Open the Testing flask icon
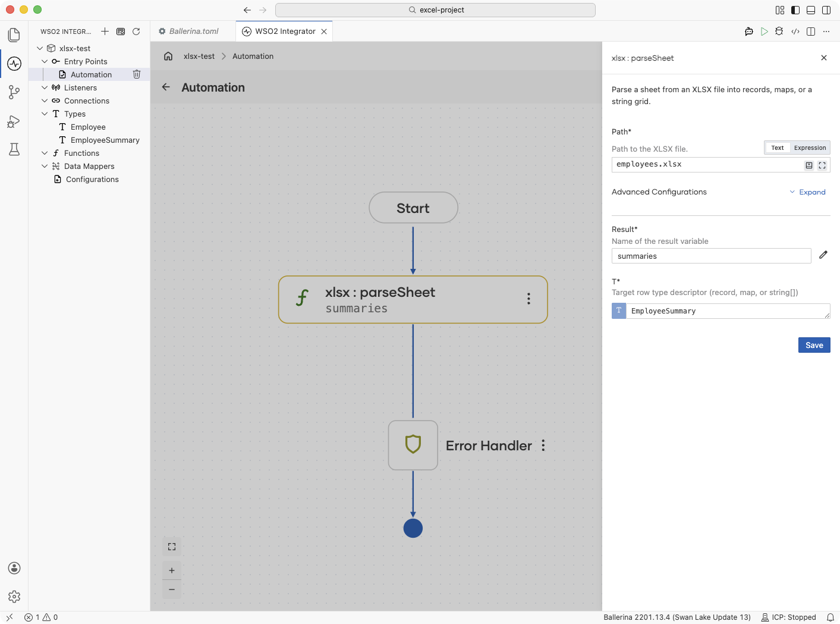 pos(14,149)
